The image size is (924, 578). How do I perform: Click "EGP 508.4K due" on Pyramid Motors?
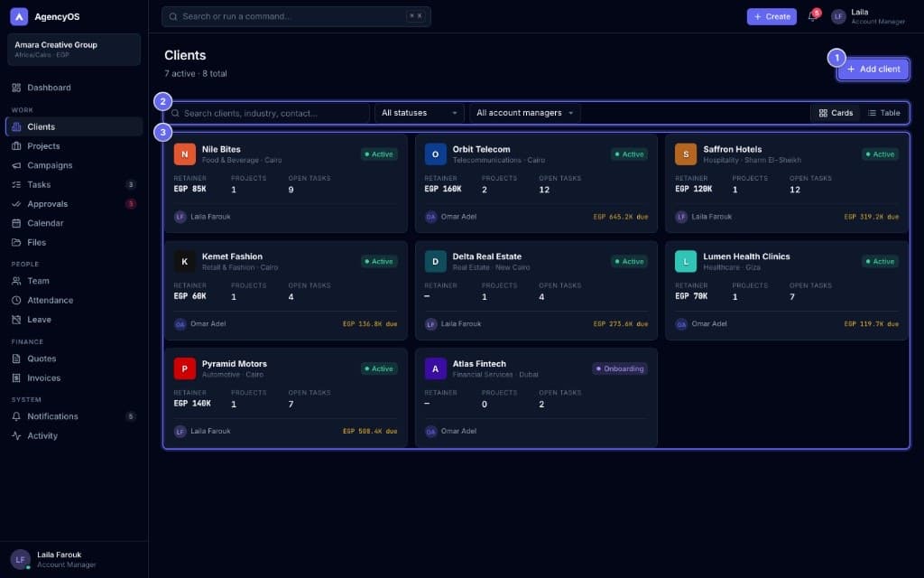coord(370,432)
